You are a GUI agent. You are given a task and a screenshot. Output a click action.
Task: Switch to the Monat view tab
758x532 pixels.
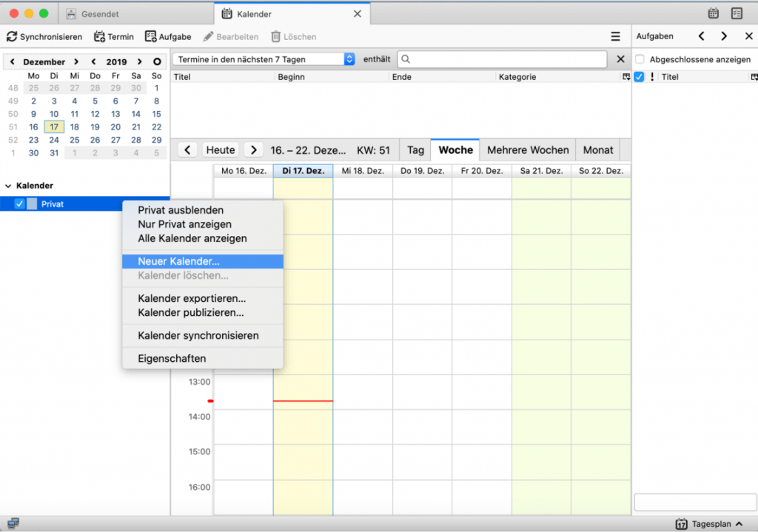(597, 149)
